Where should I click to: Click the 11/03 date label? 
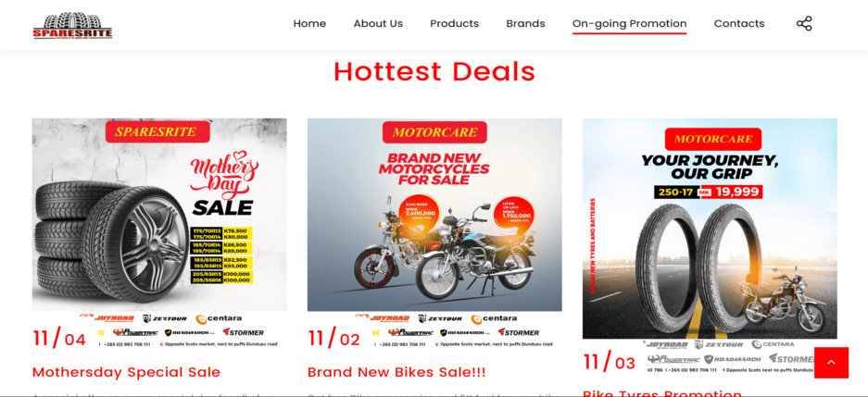610,362
